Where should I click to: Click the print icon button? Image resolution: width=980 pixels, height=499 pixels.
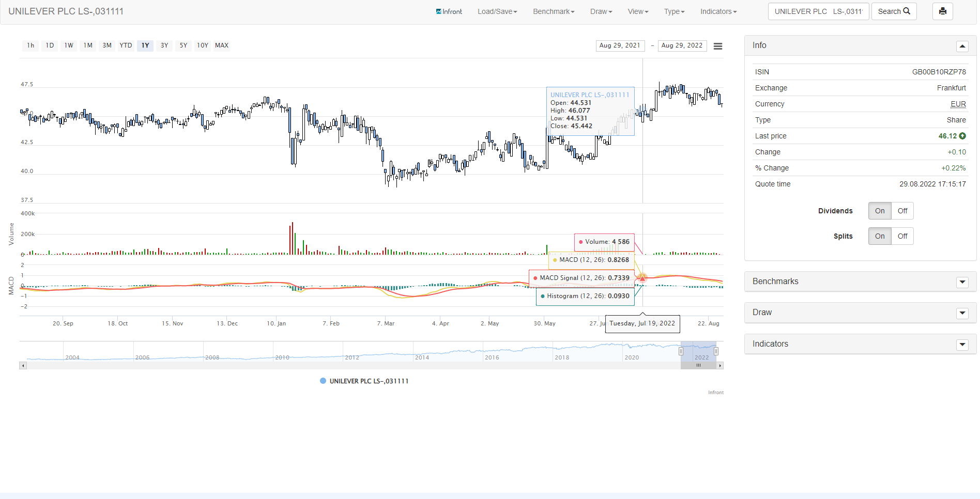tap(942, 11)
